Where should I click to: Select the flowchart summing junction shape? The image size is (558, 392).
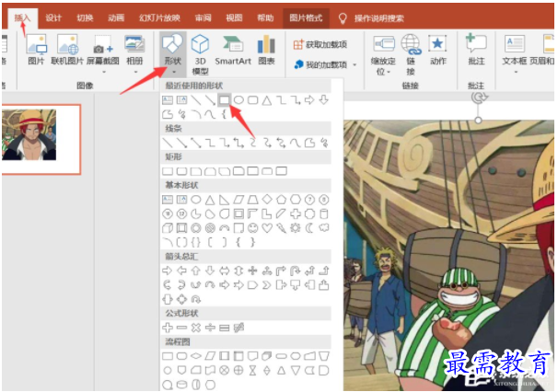click(x=224, y=371)
